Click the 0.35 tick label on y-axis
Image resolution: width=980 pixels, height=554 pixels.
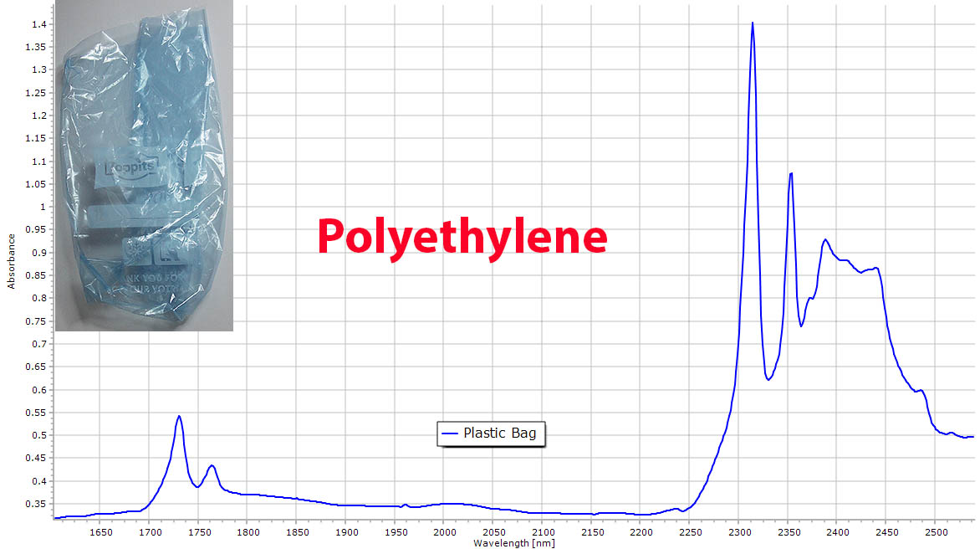click(36, 504)
